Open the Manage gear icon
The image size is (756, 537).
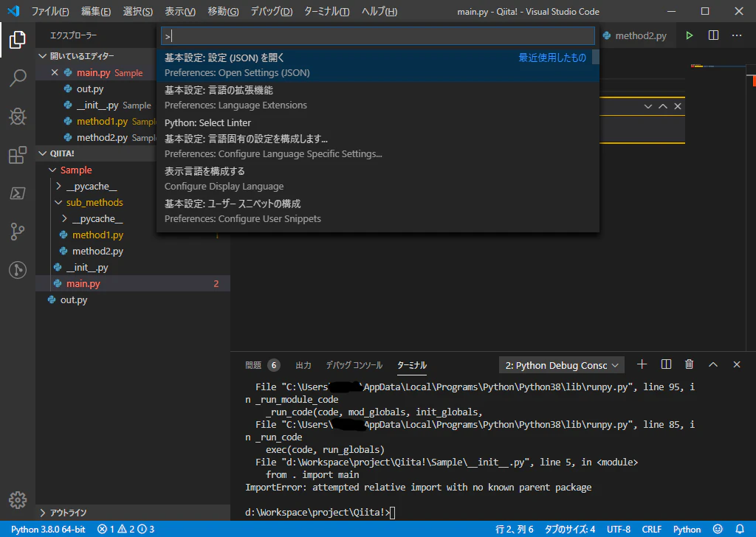click(18, 500)
